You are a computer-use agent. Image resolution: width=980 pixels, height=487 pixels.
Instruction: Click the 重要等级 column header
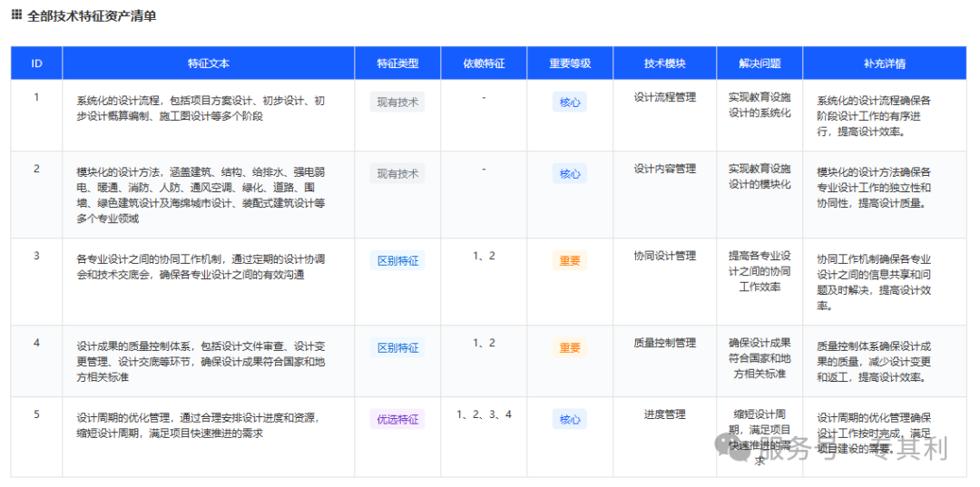570,63
